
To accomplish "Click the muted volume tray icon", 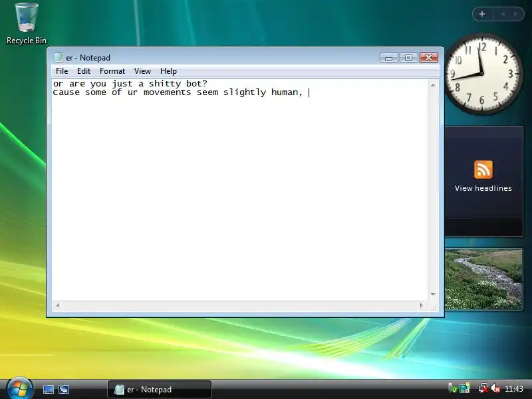I will pos(495,388).
